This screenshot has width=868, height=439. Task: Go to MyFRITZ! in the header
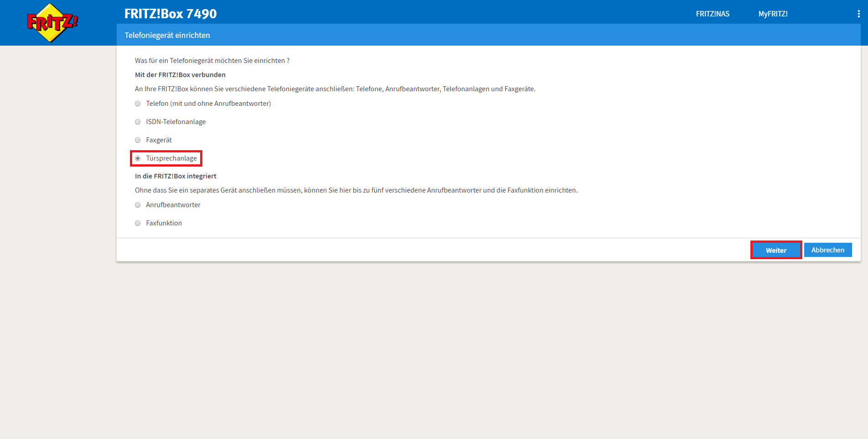point(773,14)
